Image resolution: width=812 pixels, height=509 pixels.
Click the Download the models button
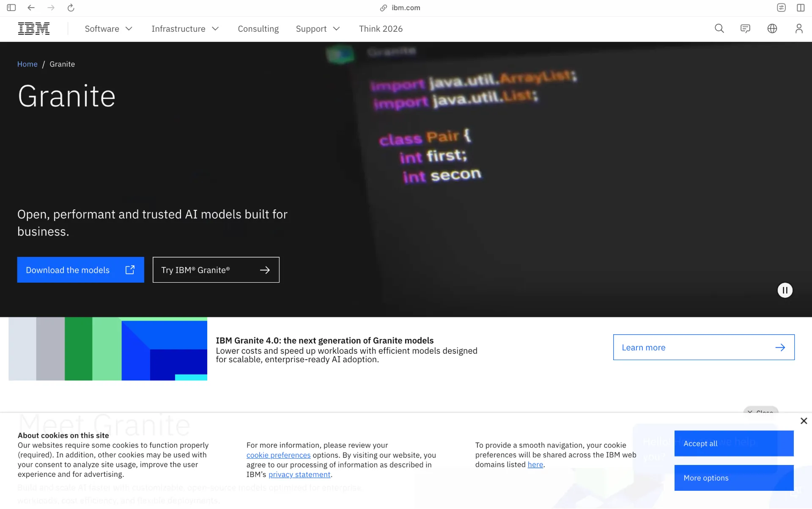tap(80, 270)
